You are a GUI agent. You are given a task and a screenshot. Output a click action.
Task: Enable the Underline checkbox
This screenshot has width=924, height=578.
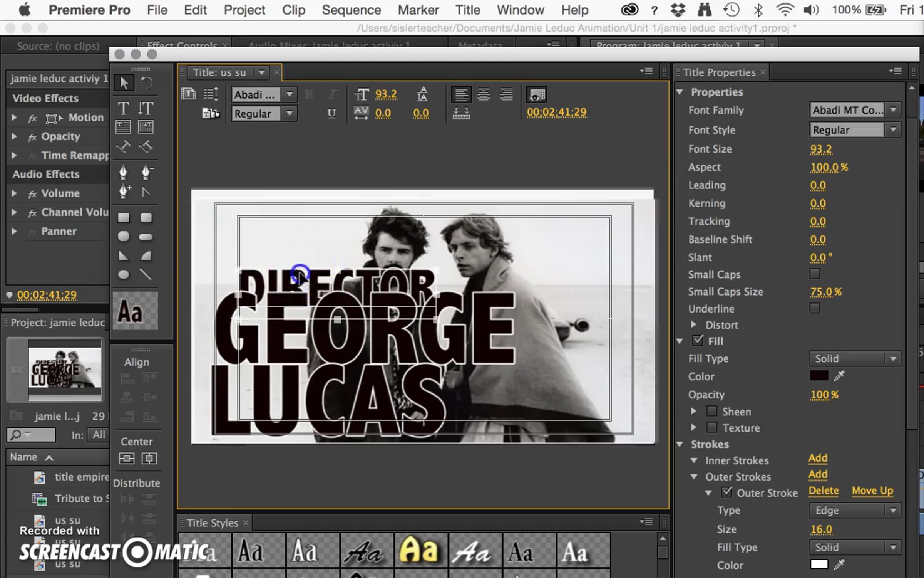[x=814, y=308]
